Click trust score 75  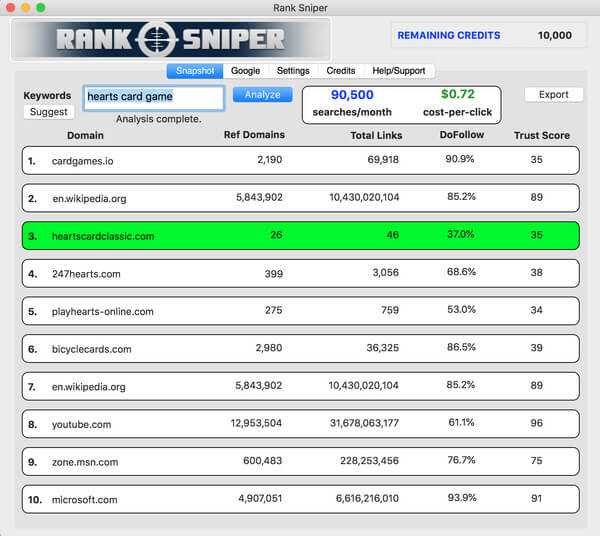point(536,461)
